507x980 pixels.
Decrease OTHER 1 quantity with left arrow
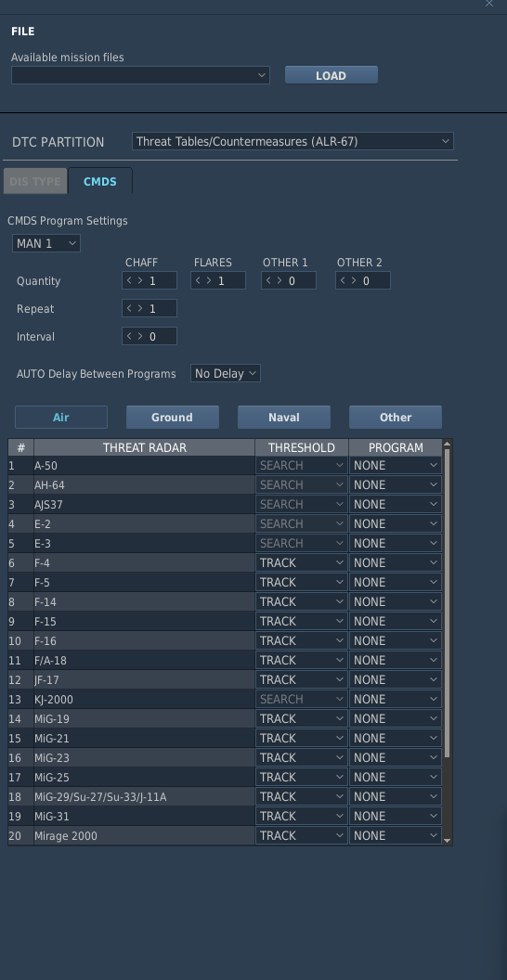click(x=268, y=280)
